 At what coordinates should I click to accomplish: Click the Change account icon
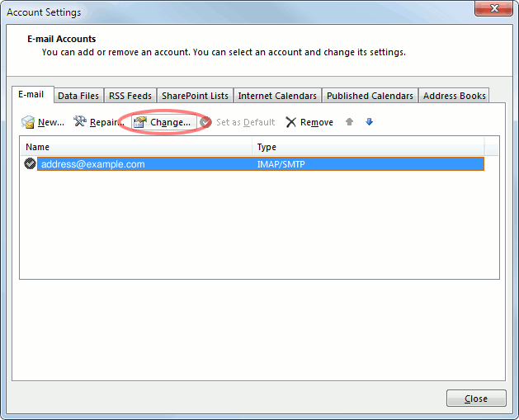click(139, 122)
